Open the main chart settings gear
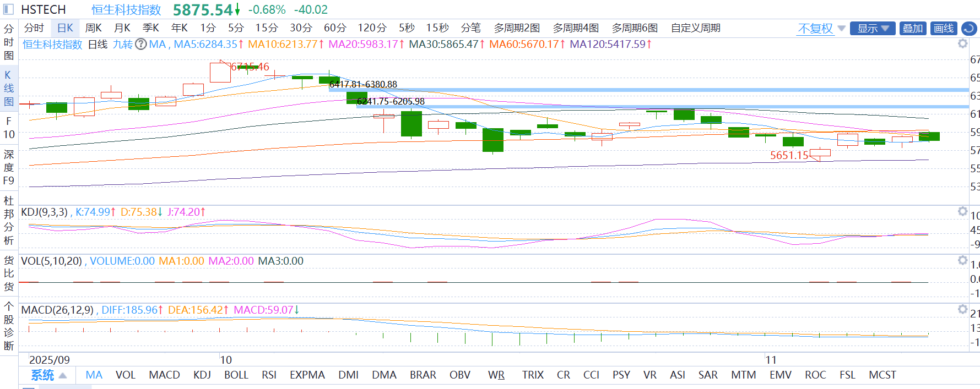This screenshot has height=389, width=980. coord(962,44)
